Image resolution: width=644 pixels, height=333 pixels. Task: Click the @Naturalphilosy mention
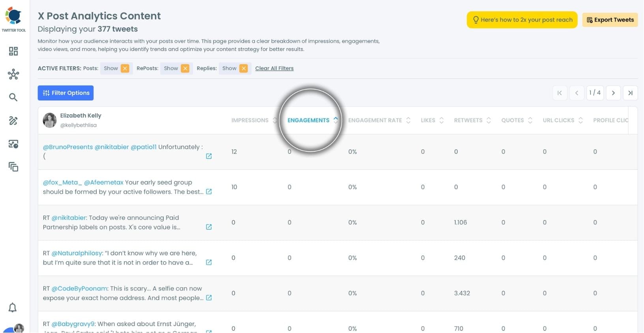coord(77,253)
